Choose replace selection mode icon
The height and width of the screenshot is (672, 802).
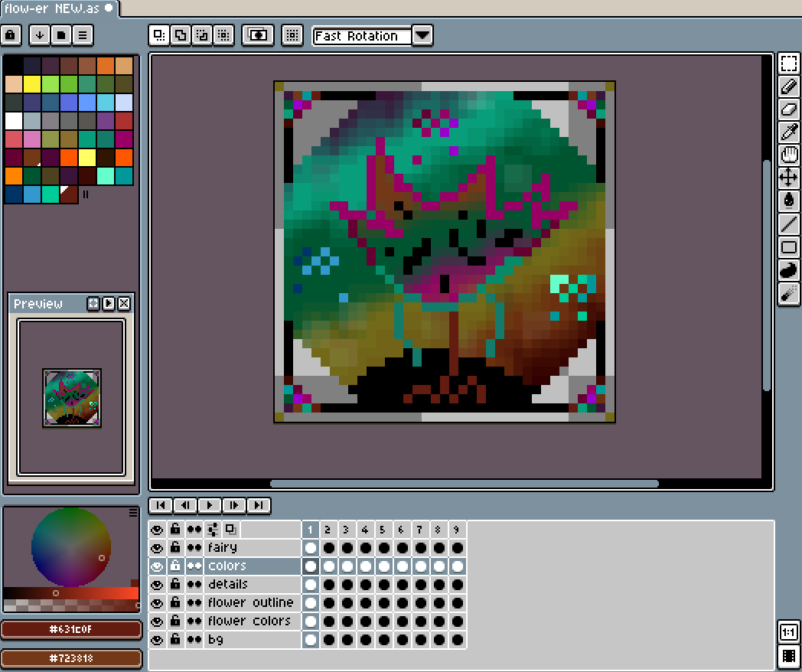(x=159, y=34)
